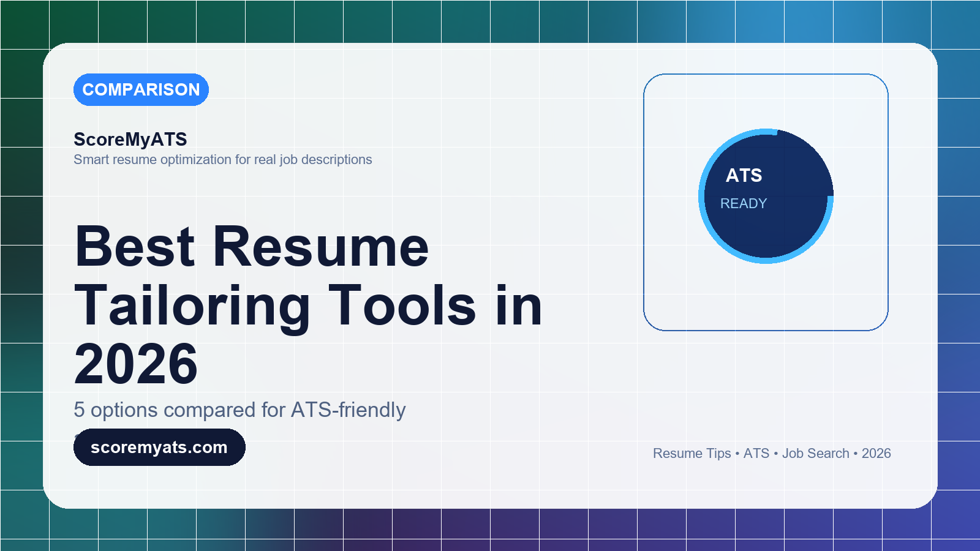Click the ATS-friendly text in the subtitle
This screenshot has height=551, width=980.
click(x=349, y=410)
